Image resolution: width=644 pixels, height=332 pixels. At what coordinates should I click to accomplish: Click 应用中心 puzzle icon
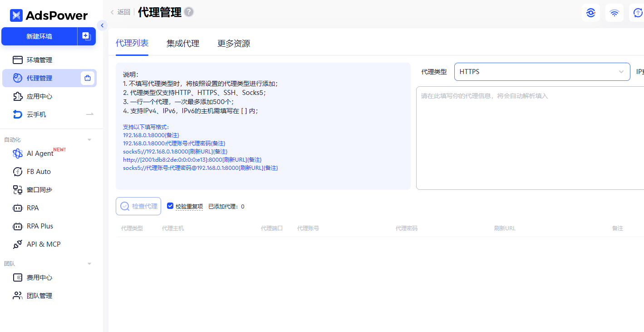coord(18,96)
